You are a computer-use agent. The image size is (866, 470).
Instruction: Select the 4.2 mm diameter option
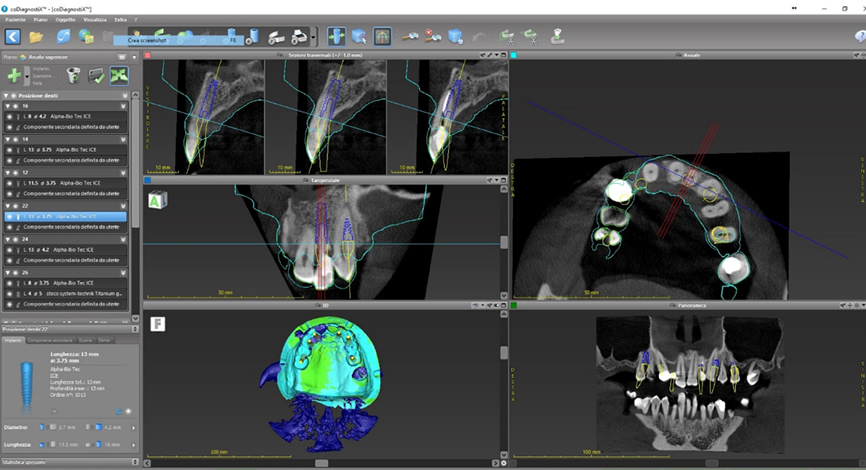[x=109, y=427]
